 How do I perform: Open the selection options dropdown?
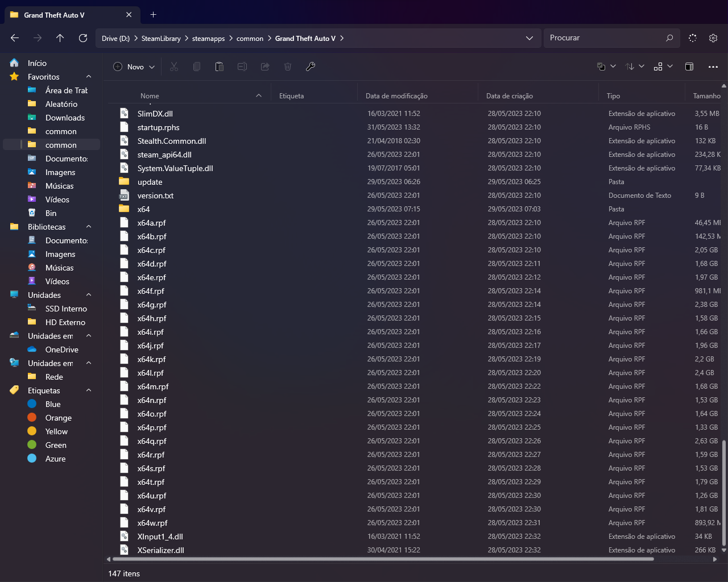606,66
